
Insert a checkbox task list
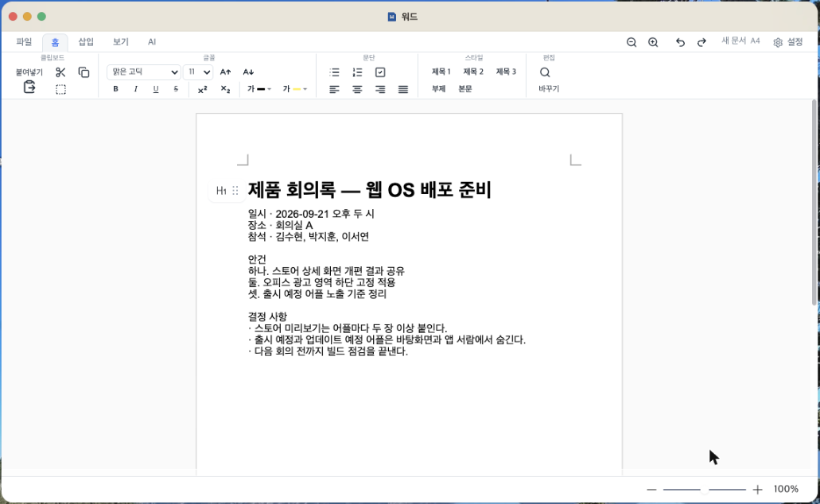pyautogui.click(x=380, y=72)
